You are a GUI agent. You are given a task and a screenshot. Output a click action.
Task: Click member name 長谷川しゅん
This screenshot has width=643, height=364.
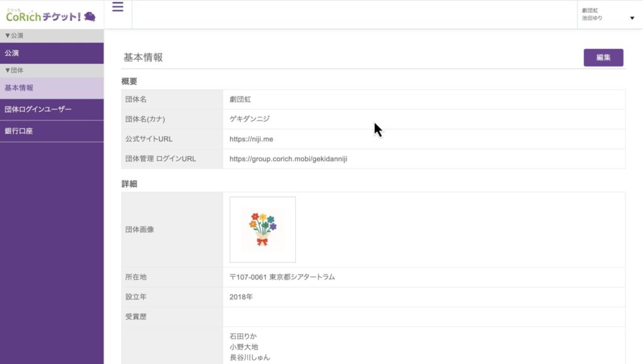click(250, 358)
